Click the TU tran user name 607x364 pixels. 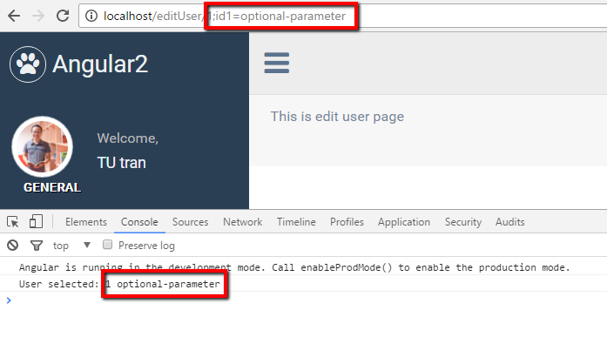click(x=122, y=163)
